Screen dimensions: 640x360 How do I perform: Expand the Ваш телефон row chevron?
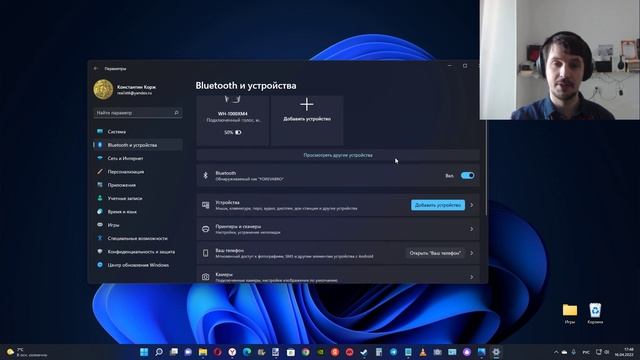tap(472, 253)
